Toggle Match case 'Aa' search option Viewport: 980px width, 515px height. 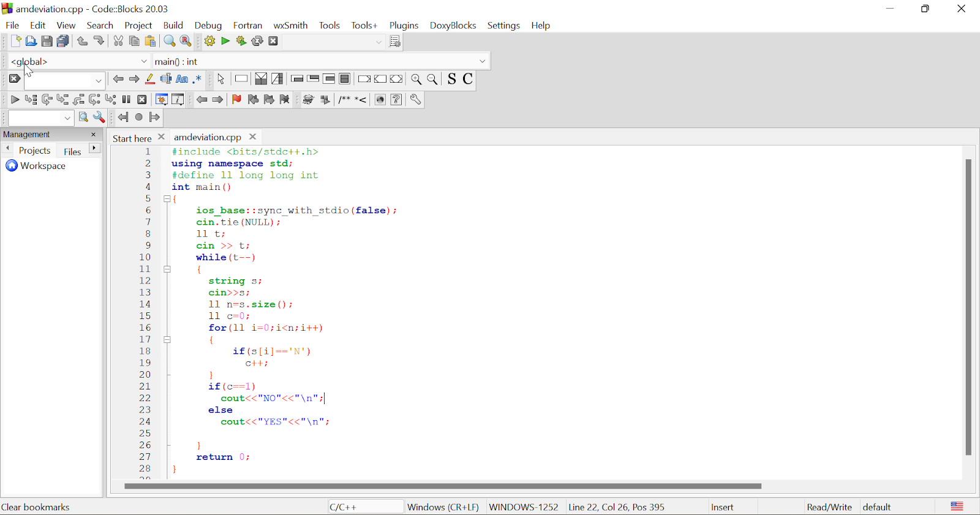click(x=182, y=79)
